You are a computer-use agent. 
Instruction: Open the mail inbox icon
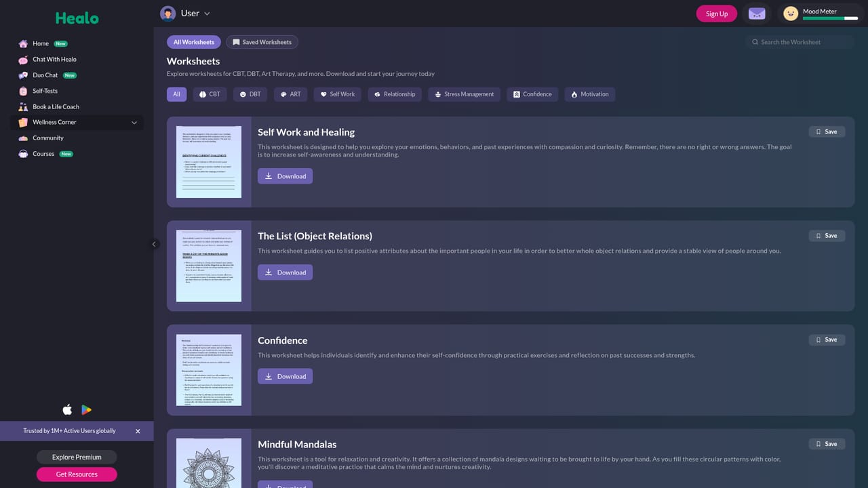pyautogui.click(x=757, y=14)
